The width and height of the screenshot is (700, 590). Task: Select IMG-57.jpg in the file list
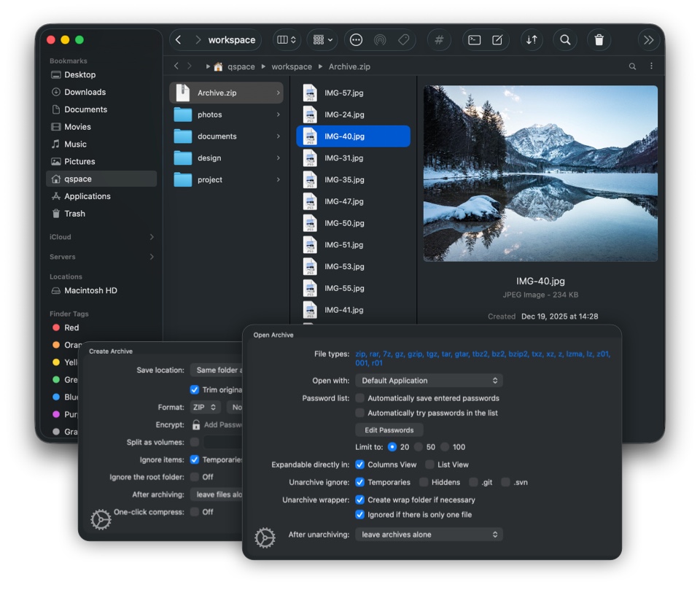point(343,93)
